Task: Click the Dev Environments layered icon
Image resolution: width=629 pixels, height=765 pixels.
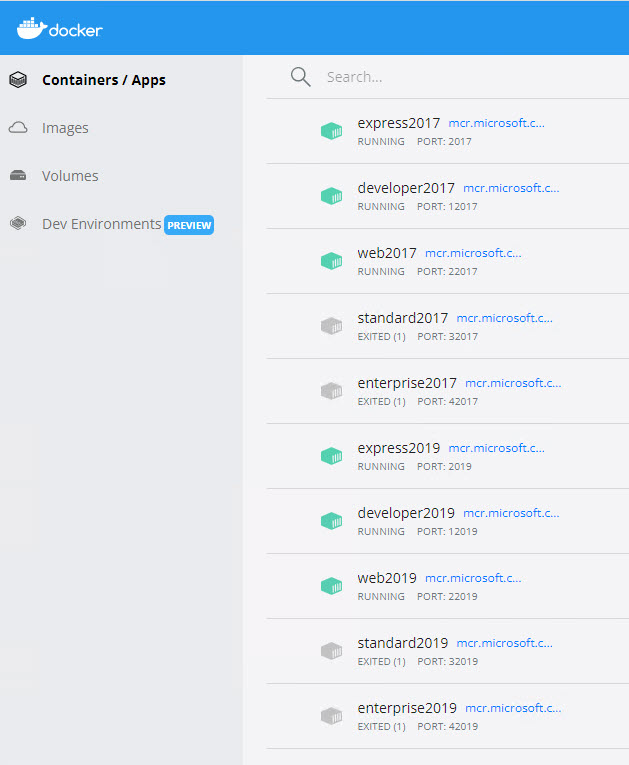Action: (x=18, y=223)
